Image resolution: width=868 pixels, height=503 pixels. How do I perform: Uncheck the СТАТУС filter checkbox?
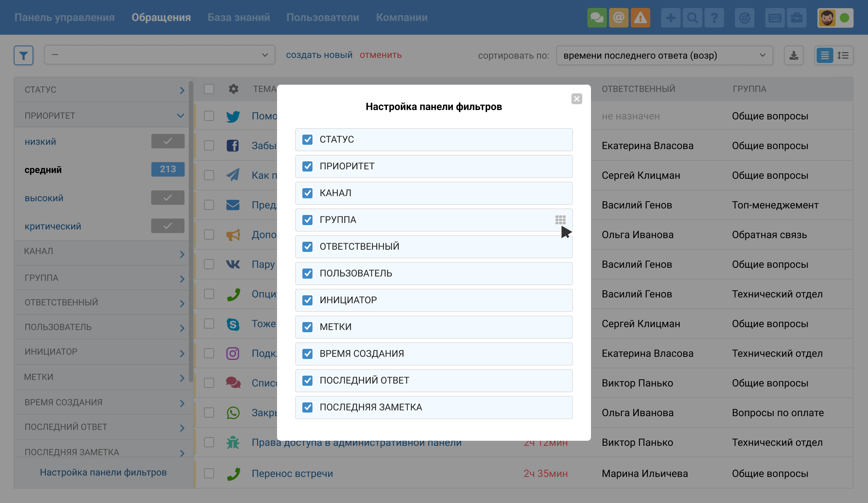(x=307, y=139)
